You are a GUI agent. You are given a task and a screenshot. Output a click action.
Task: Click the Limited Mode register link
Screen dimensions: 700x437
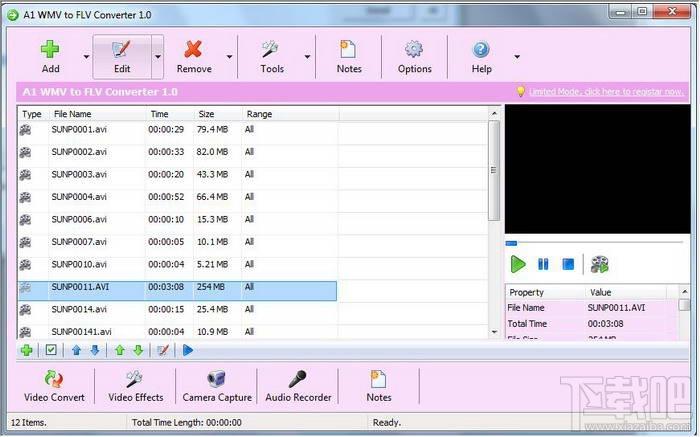pyautogui.click(x=606, y=92)
